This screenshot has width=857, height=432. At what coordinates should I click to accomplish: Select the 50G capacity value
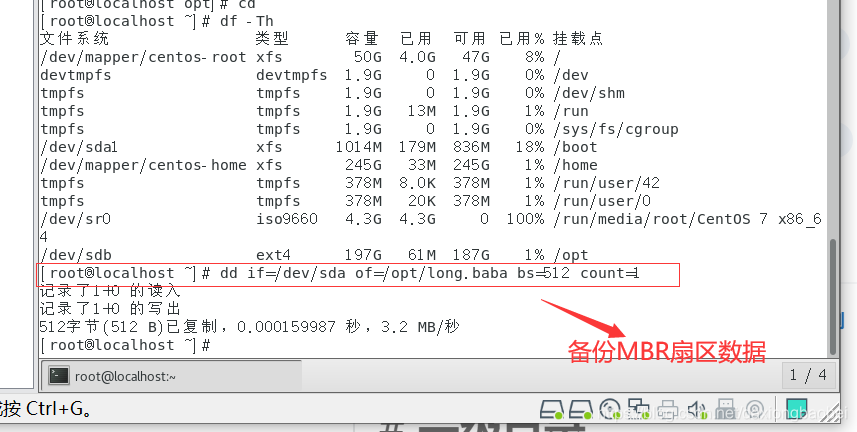(x=368, y=57)
